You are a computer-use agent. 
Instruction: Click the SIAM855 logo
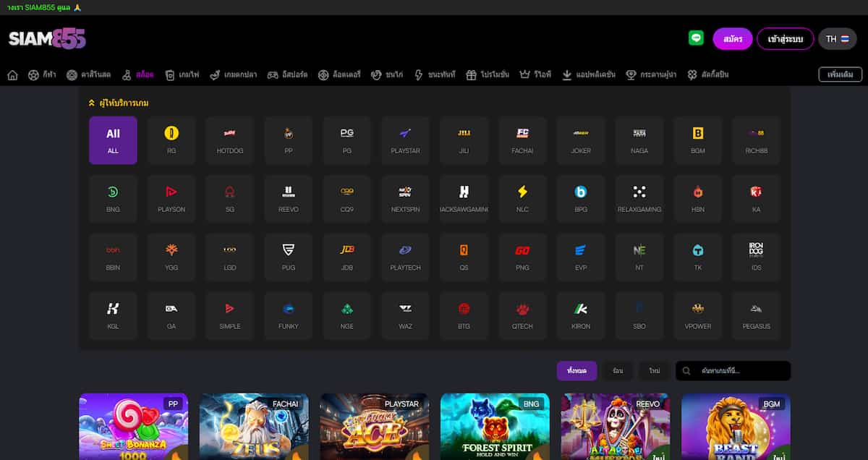tap(47, 38)
